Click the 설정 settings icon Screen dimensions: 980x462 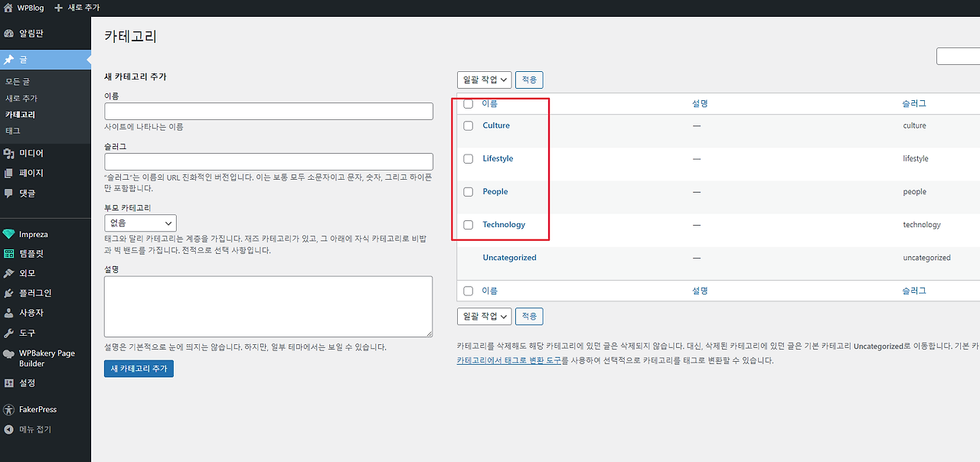(8, 383)
